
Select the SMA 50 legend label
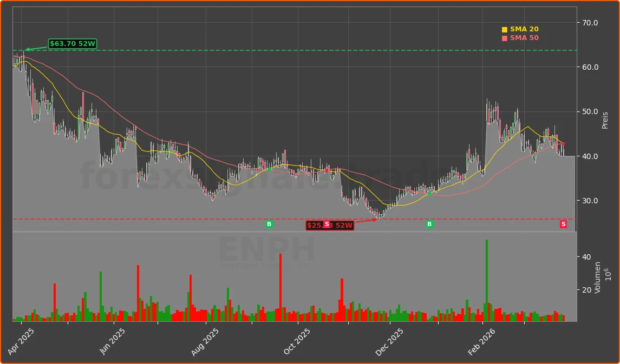(524, 38)
